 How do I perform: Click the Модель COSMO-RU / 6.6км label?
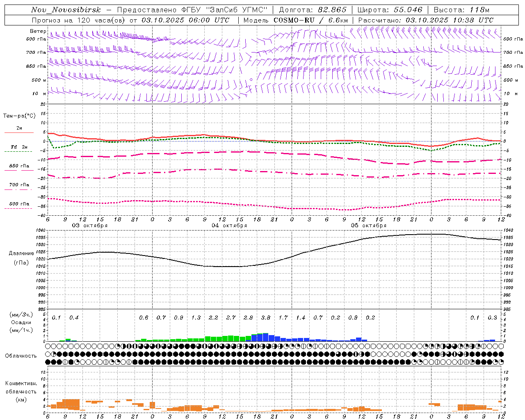click(295, 20)
